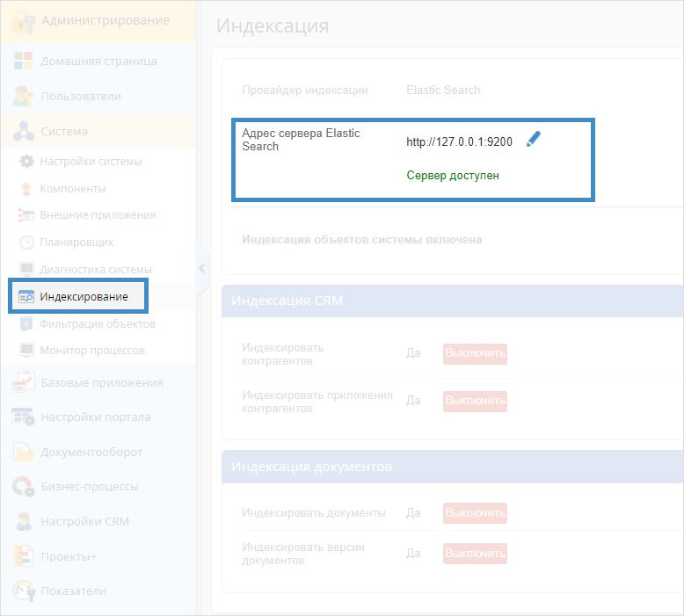This screenshot has width=684, height=616.
Task: Click the gear icon for Настройки системы
Action: coord(26,162)
